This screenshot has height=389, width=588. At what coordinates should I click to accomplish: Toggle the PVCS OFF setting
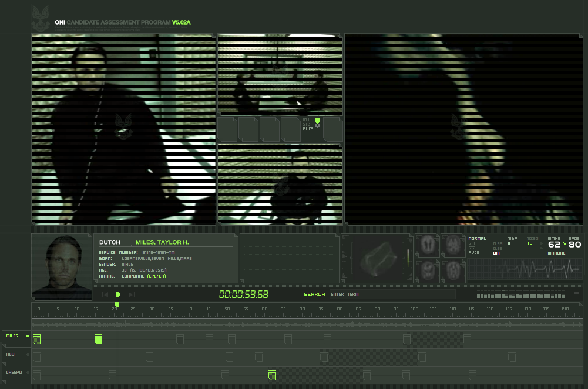point(497,253)
